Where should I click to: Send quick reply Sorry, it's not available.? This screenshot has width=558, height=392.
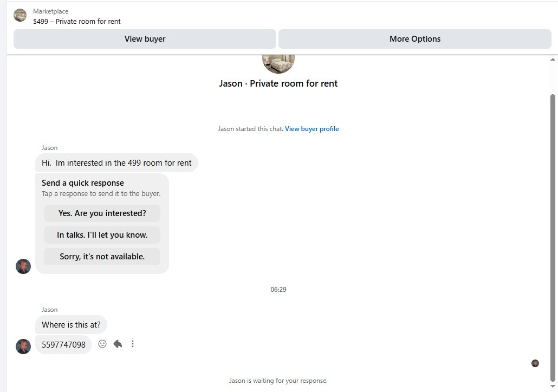(x=102, y=257)
